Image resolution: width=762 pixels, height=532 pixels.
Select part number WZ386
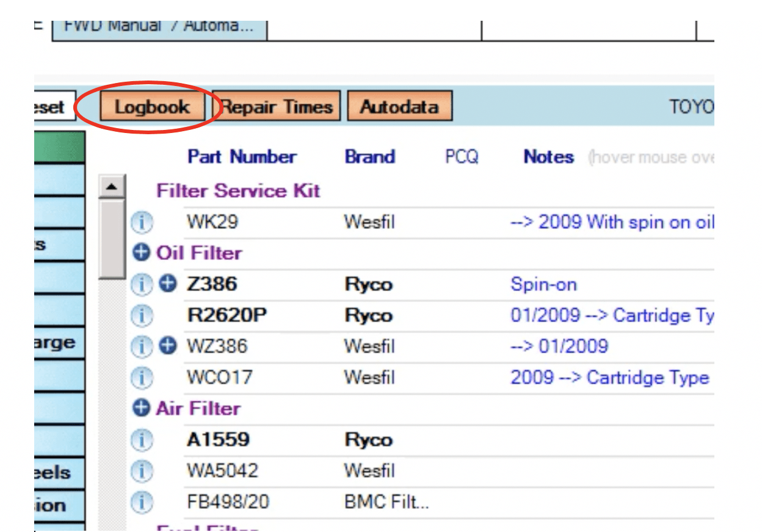(217, 347)
